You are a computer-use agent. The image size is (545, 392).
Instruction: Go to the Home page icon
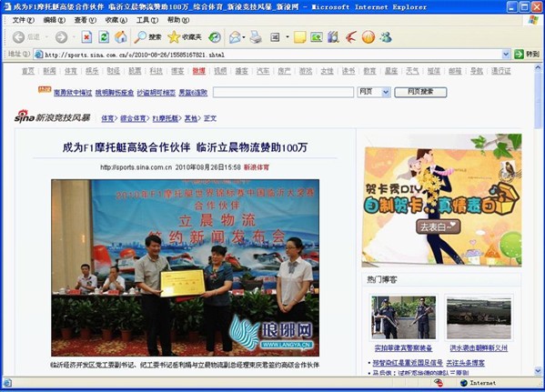pyautogui.click(x=121, y=37)
